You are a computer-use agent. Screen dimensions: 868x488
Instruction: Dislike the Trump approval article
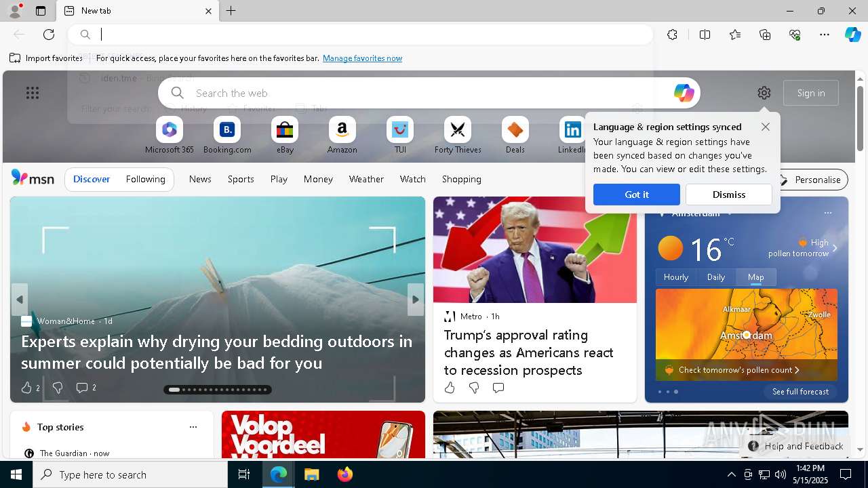(474, 388)
